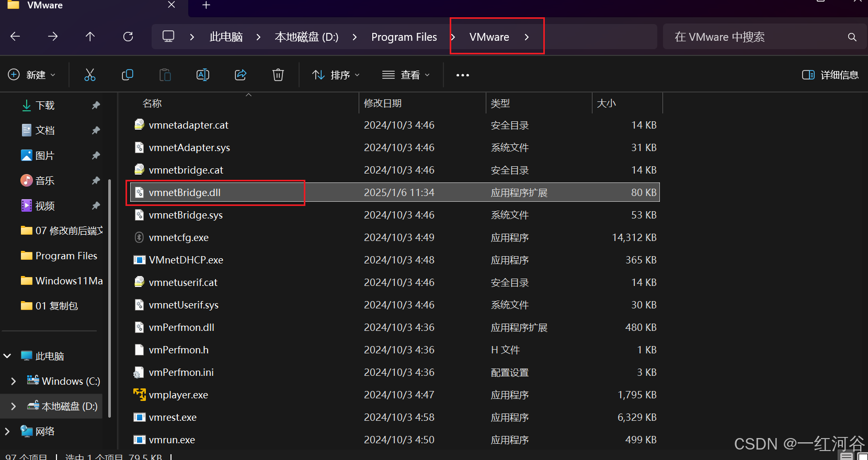Collapse the 此电脑 tree node

[7, 356]
